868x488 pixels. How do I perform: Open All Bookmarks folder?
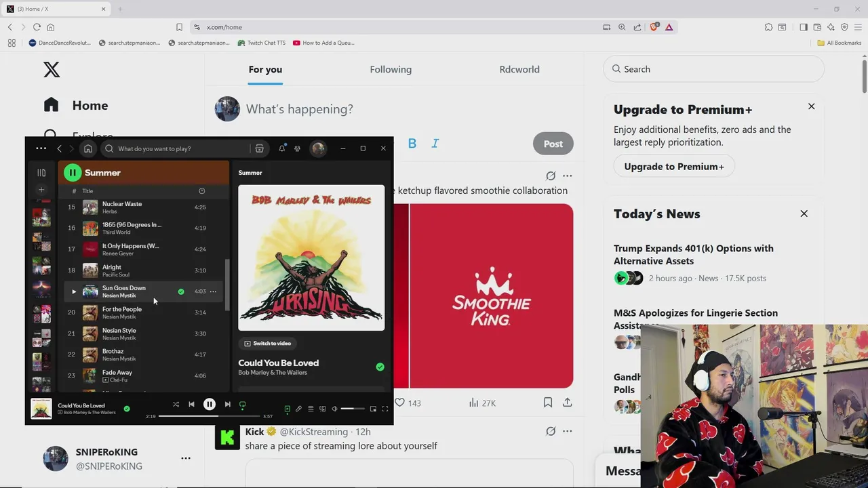[x=839, y=43]
